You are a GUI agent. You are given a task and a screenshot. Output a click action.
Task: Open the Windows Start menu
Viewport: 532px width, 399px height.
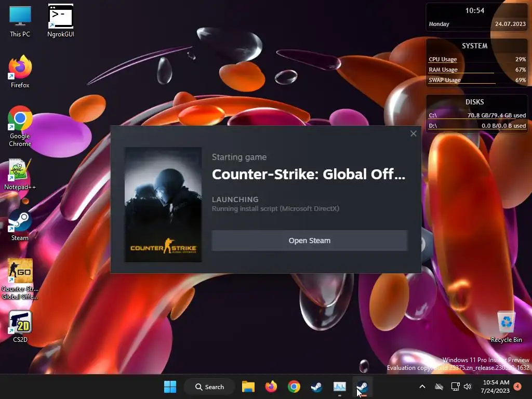[x=170, y=387]
